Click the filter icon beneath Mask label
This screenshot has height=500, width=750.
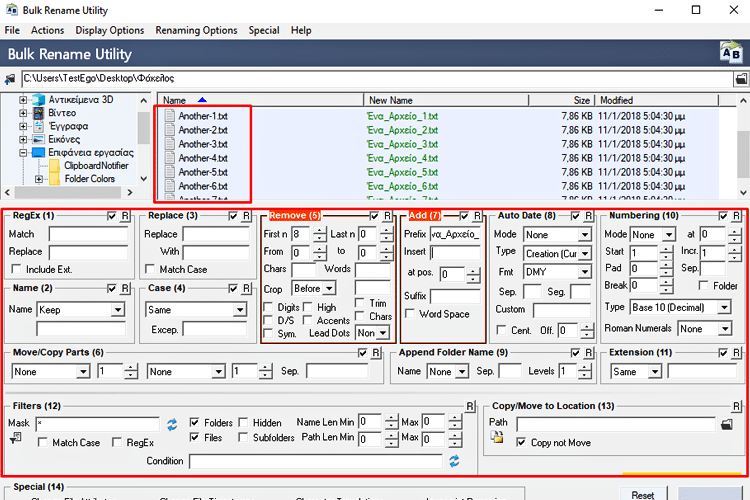[16, 437]
